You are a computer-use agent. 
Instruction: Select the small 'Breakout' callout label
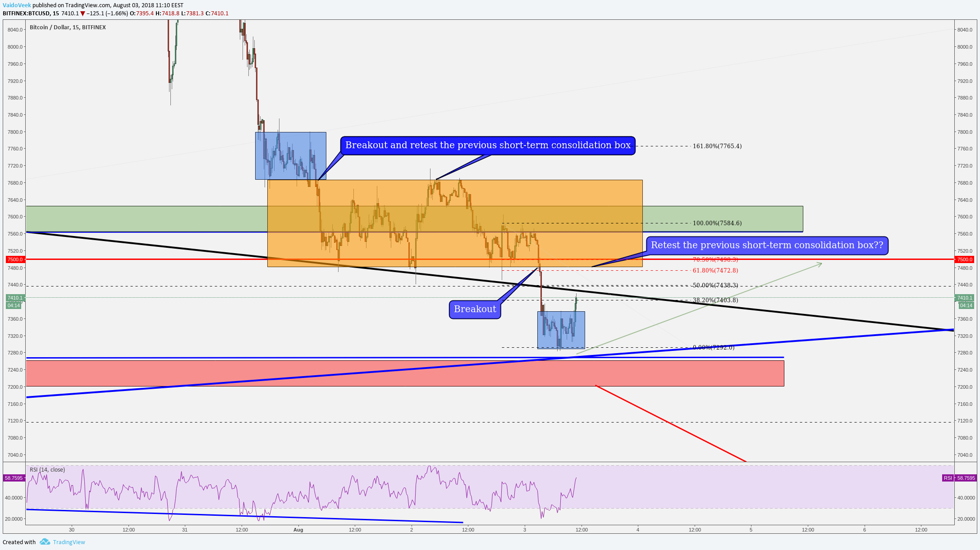[x=475, y=309]
